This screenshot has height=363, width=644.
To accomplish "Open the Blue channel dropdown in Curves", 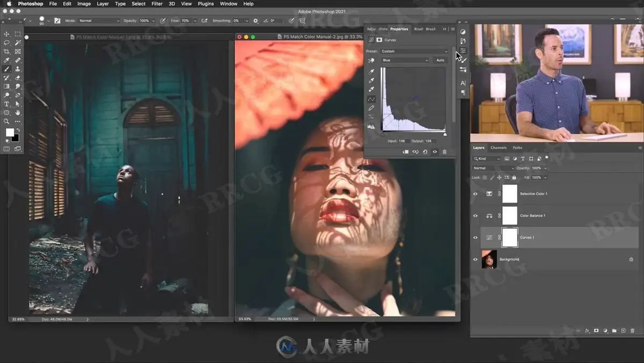I will point(405,60).
